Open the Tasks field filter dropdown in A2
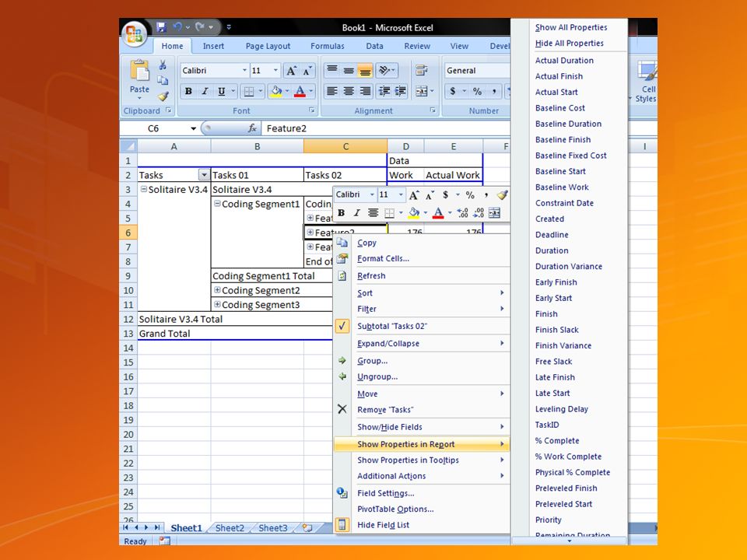 pos(204,175)
